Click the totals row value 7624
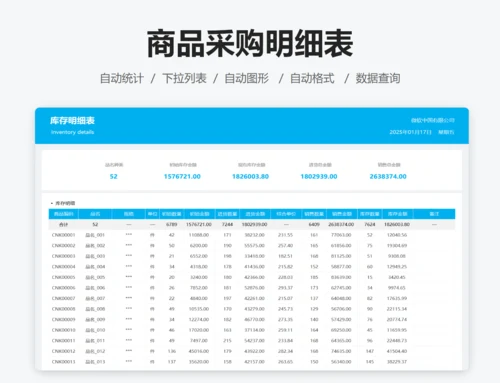Screen dimensions: 500x383 tap(370, 224)
